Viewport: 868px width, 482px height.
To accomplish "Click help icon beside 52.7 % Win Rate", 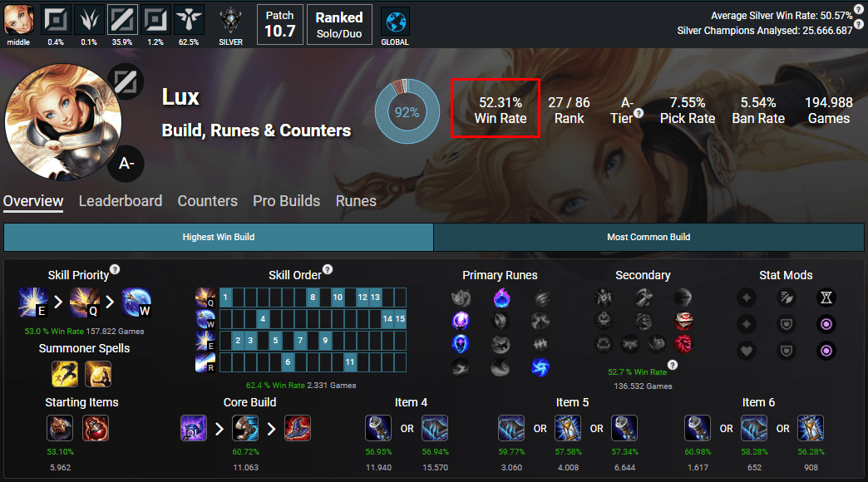I will tap(673, 365).
